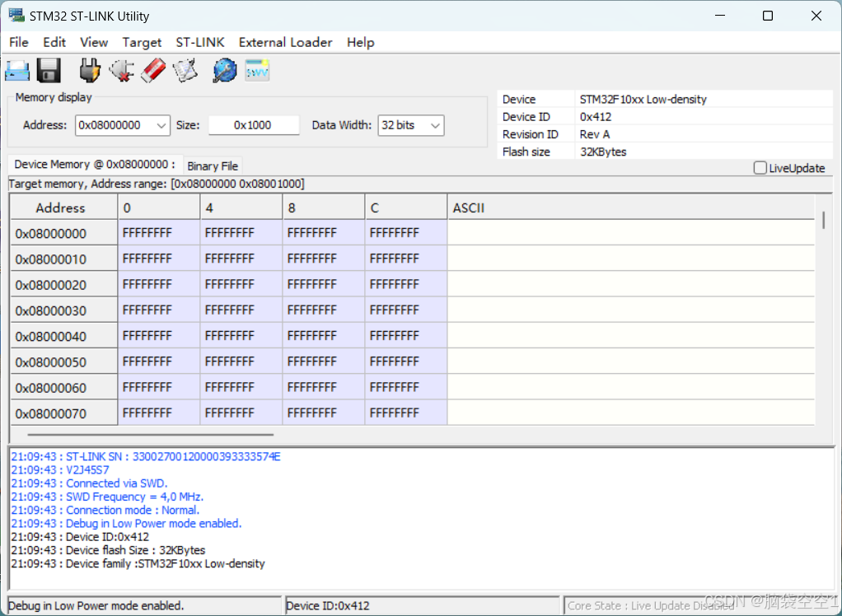Image resolution: width=842 pixels, height=616 pixels.
Task: Click the column header 0
Action: point(159,208)
